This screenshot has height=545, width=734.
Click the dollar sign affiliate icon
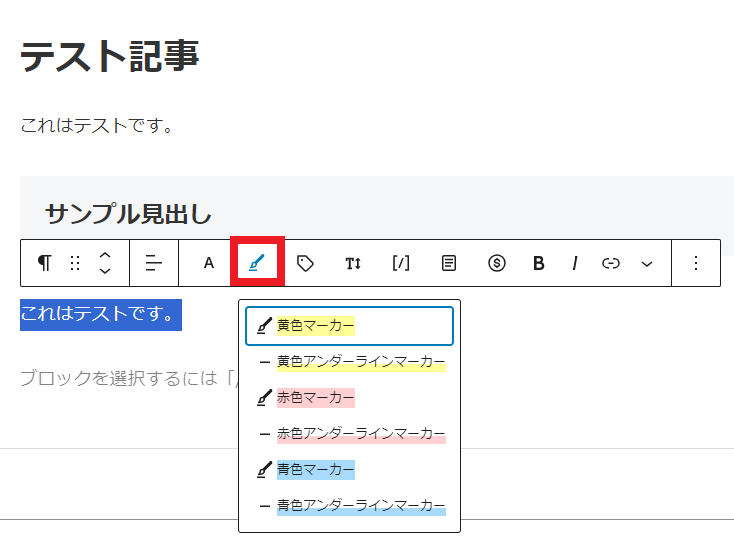point(497,263)
